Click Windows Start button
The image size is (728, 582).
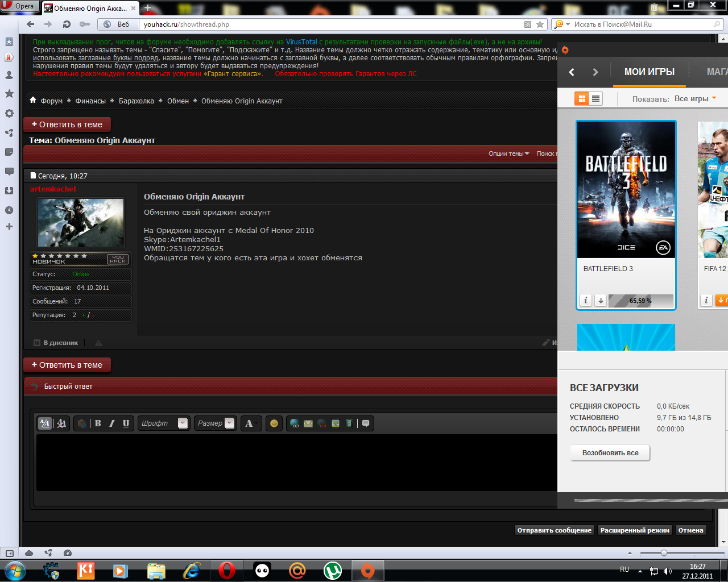pos(15,570)
